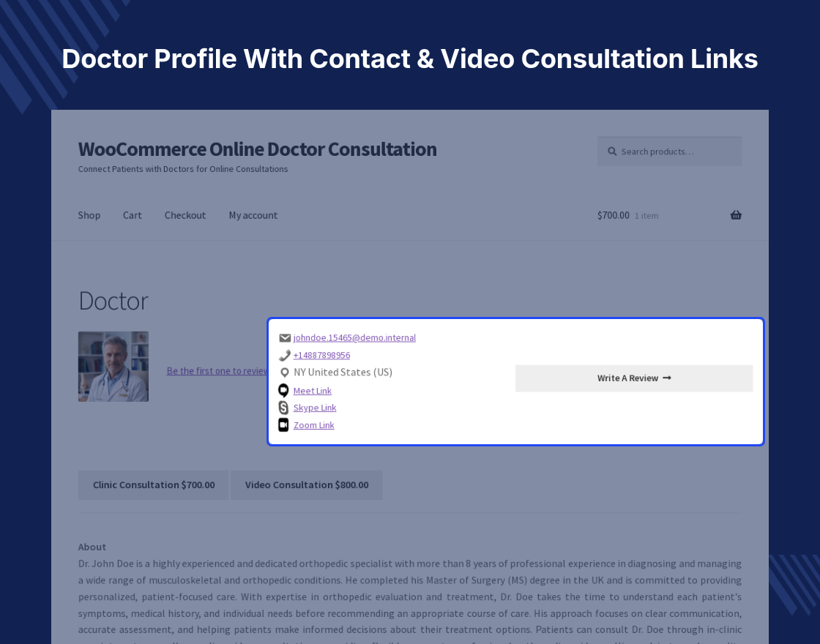Click the location pin icon
The width and height of the screenshot is (820, 644).
click(x=285, y=372)
